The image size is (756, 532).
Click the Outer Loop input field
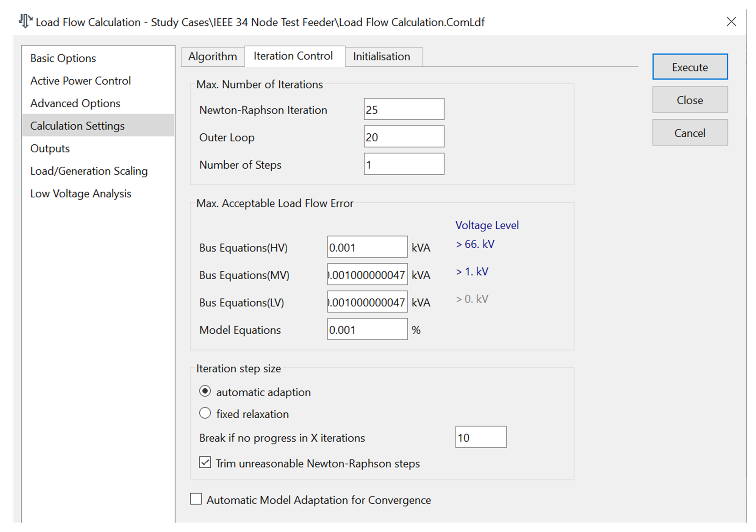(404, 137)
